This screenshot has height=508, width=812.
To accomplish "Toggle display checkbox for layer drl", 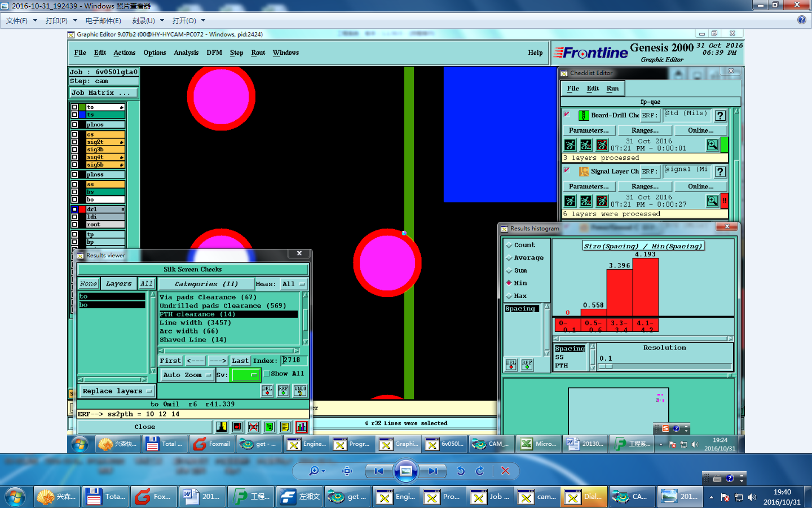I will coord(74,209).
